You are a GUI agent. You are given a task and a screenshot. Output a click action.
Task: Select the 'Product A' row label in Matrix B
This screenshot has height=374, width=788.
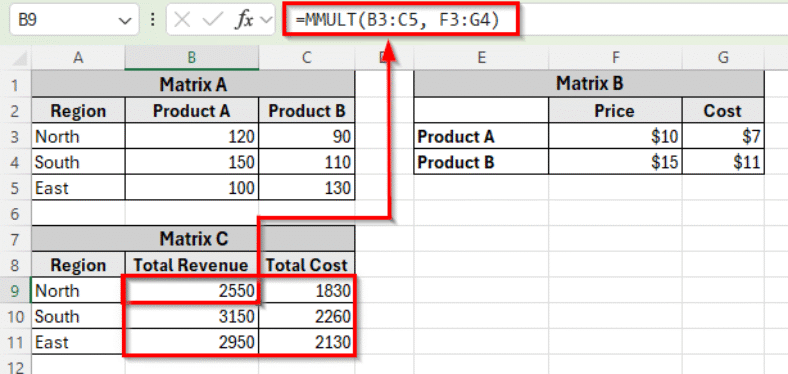(x=481, y=136)
